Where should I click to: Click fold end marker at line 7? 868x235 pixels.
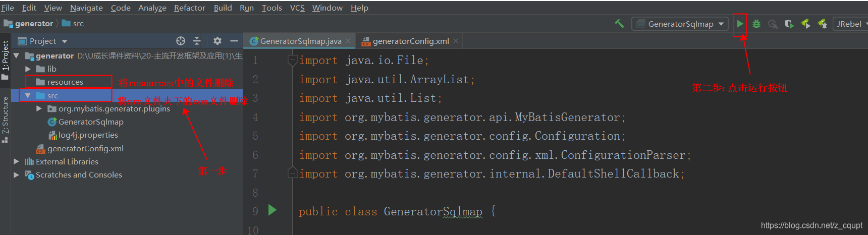292,173
